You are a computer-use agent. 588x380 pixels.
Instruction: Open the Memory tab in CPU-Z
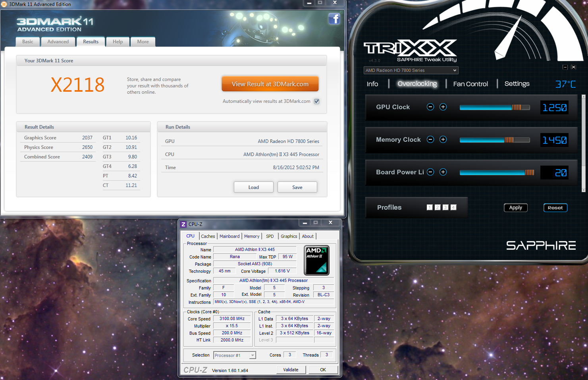pos(252,236)
